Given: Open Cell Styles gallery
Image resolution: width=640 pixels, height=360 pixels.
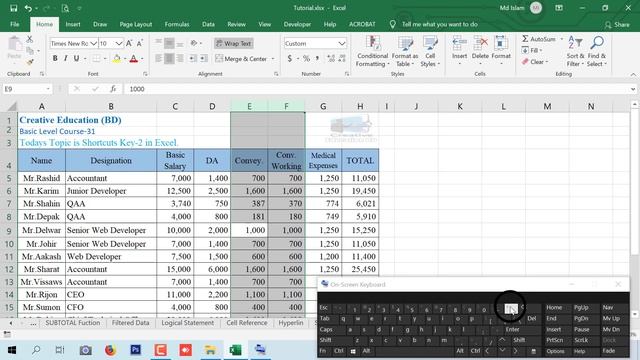Looking at the screenshot, I should click(x=430, y=51).
